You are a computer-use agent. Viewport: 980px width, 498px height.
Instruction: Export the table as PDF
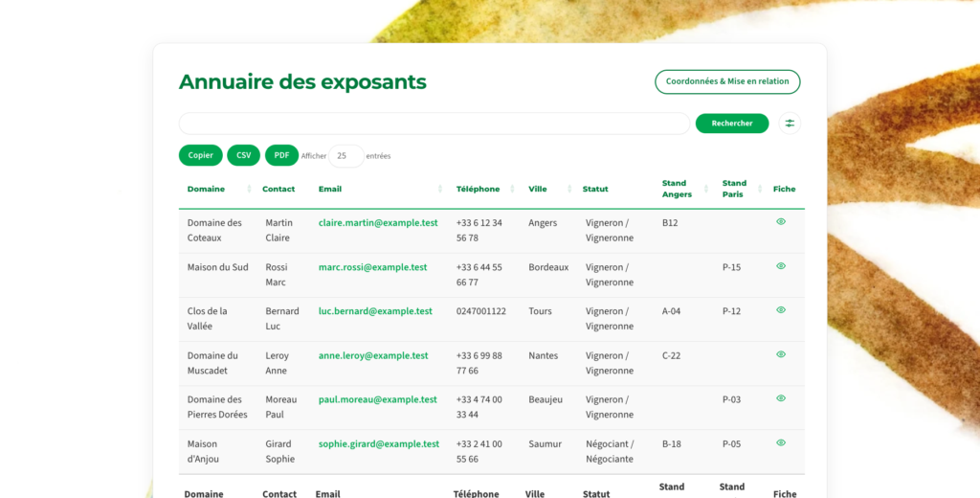point(282,155)
